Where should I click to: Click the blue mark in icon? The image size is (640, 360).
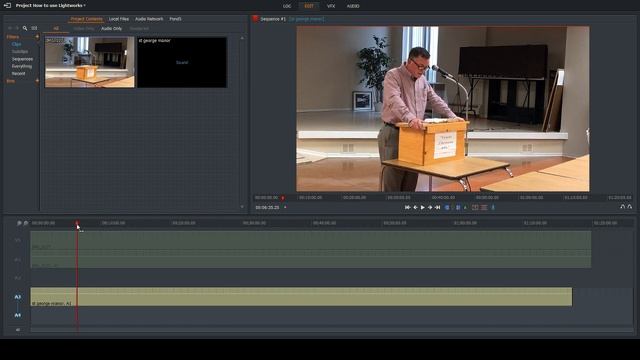[x=447, y=207]
